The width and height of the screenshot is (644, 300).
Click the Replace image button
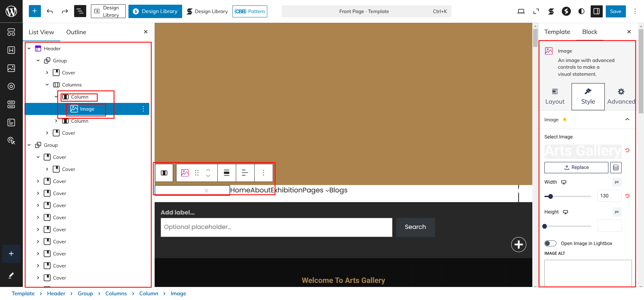[x=576, y=168]
